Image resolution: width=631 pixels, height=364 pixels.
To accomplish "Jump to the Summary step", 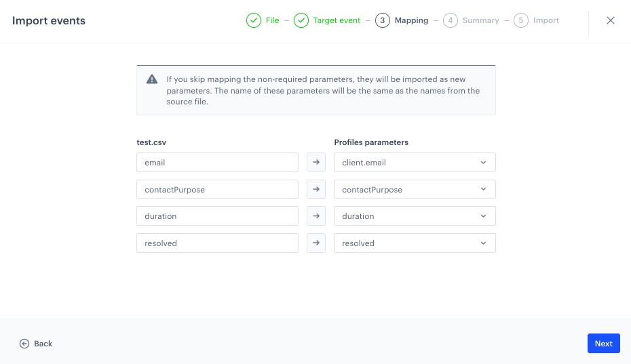I will point(472,20).
